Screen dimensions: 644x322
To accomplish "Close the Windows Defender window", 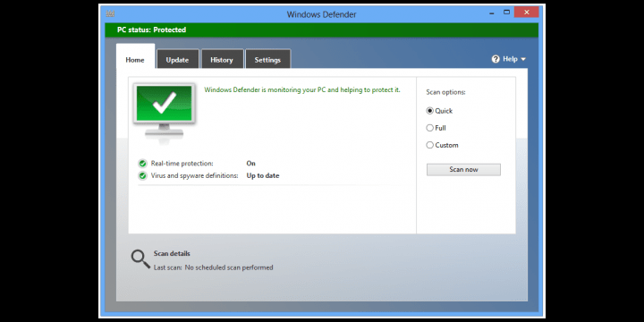I will (526, 13).
